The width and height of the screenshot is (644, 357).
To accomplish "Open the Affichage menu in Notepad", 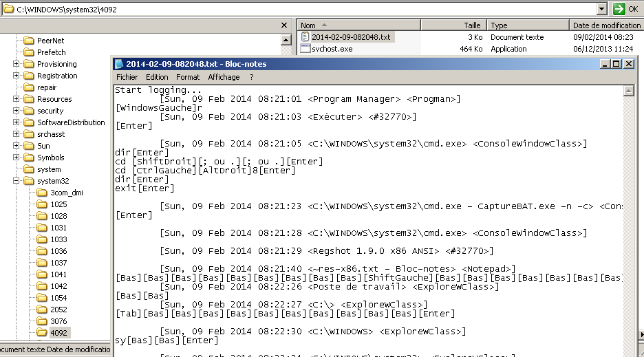I will (224, 77).
